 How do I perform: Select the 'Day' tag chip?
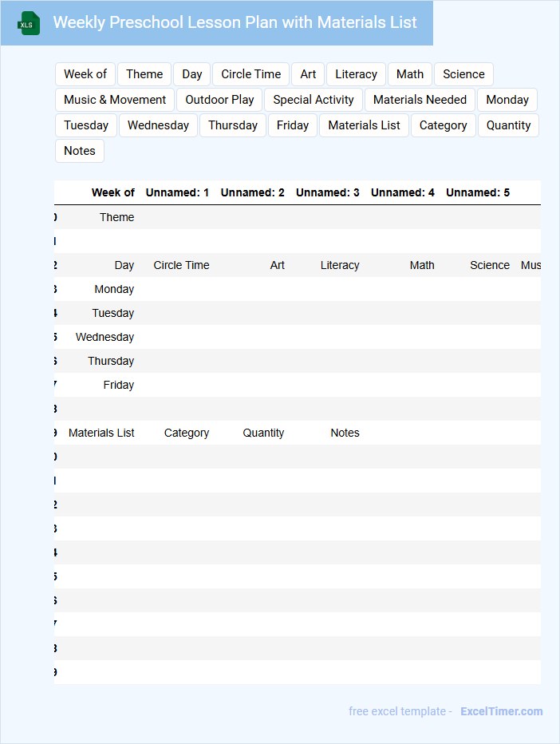click(x=192, y=74)
